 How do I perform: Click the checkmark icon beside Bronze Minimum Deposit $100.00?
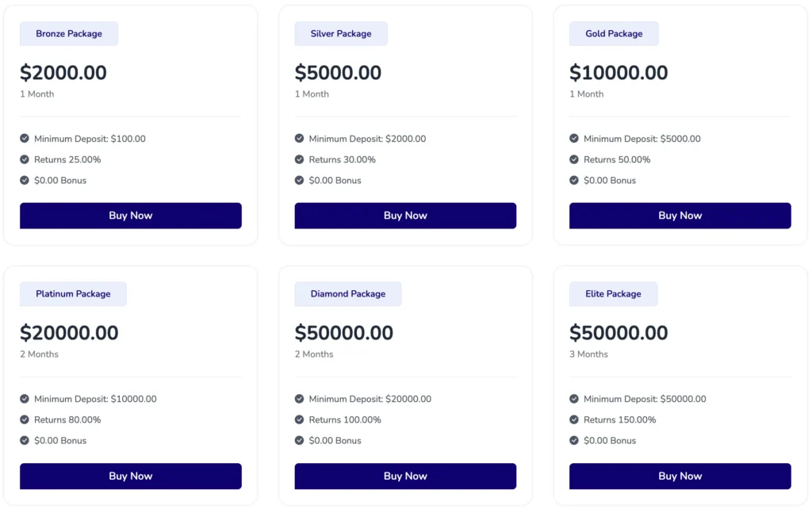(25, 139)
